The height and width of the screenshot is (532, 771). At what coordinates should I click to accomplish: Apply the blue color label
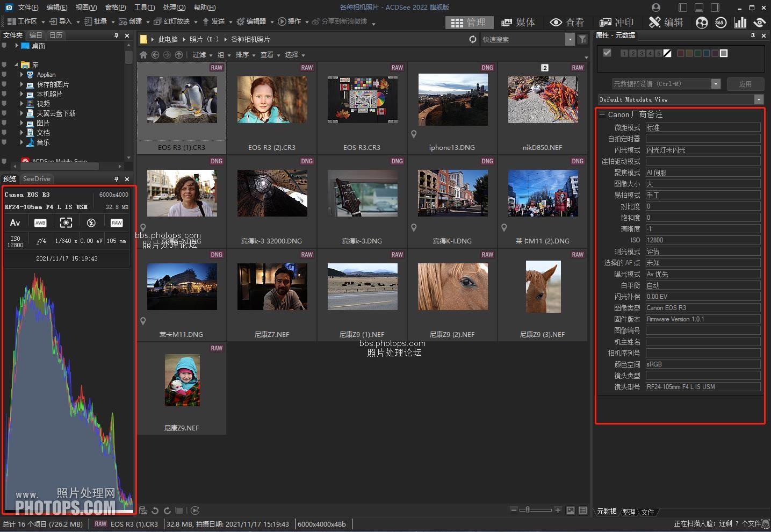coord(707,53)
